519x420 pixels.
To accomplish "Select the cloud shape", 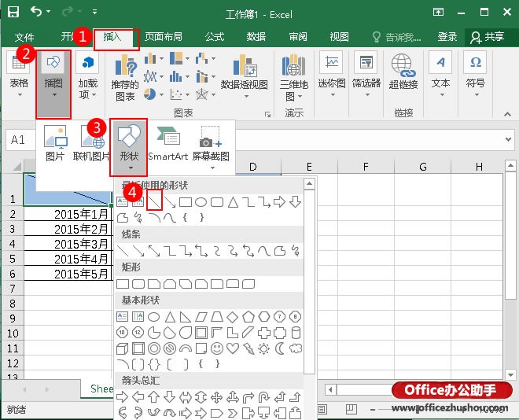I will [x=296, y=348].
